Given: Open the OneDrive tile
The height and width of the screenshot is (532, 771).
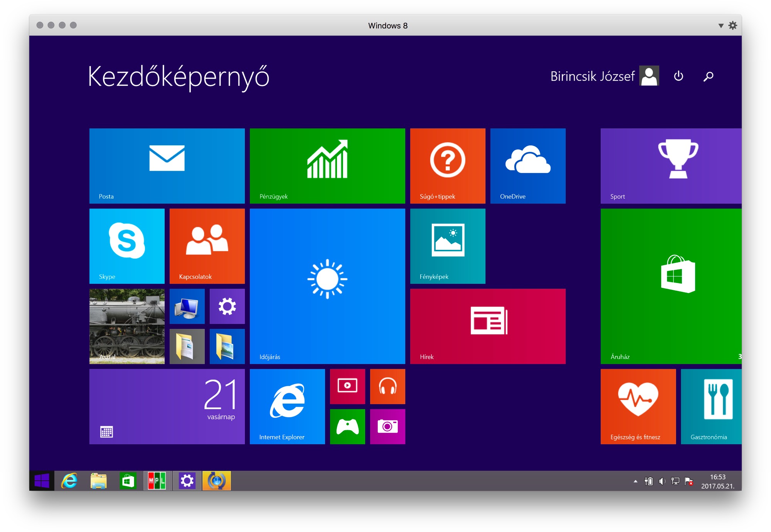Looking at the screenshot, I should click(x=528, y=166).
